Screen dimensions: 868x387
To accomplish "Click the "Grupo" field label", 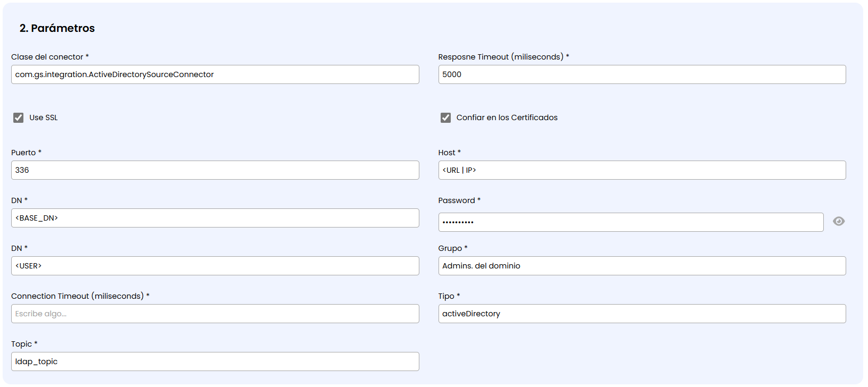I will click(x=450, y=248).
